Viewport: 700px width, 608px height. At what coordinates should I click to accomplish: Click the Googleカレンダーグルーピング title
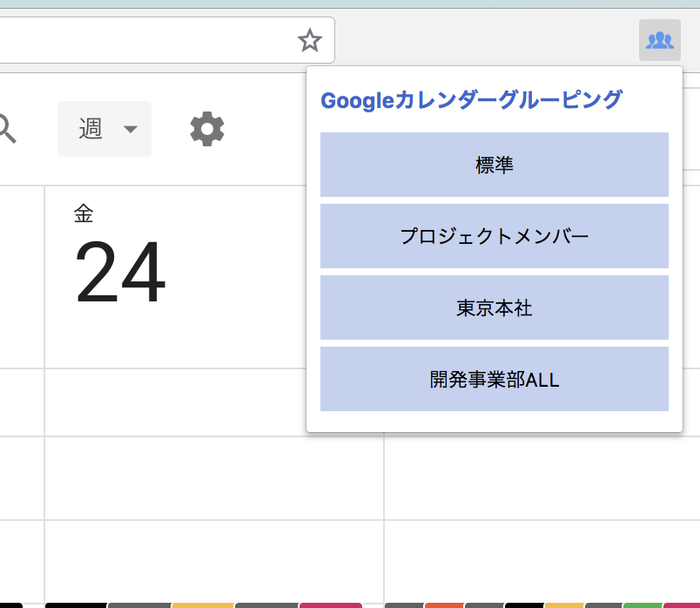(x=471, y=99)
